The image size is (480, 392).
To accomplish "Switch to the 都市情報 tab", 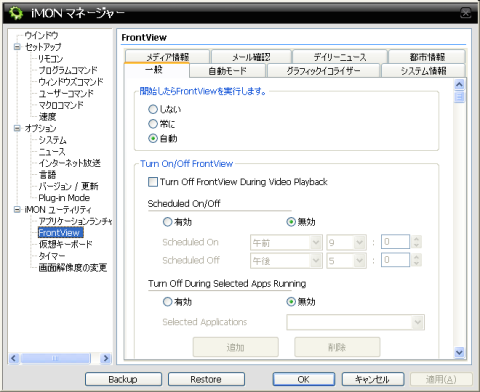I will pos(427,57).
